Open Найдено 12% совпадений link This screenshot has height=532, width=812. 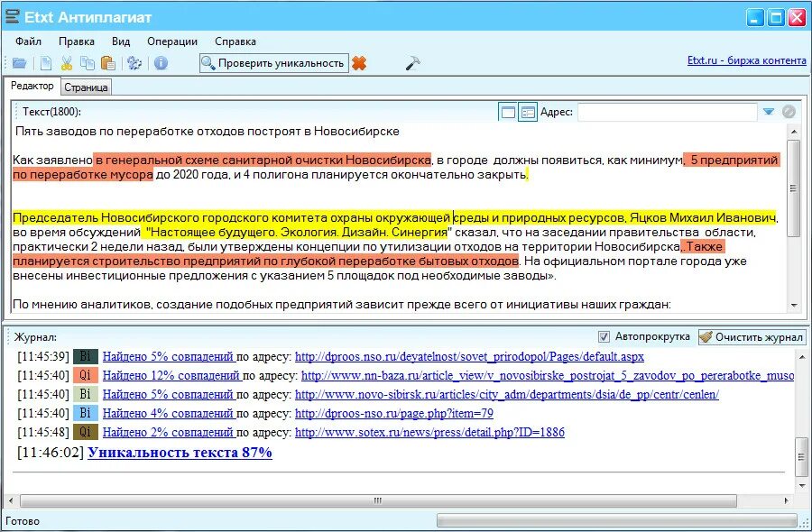(171, 375)
